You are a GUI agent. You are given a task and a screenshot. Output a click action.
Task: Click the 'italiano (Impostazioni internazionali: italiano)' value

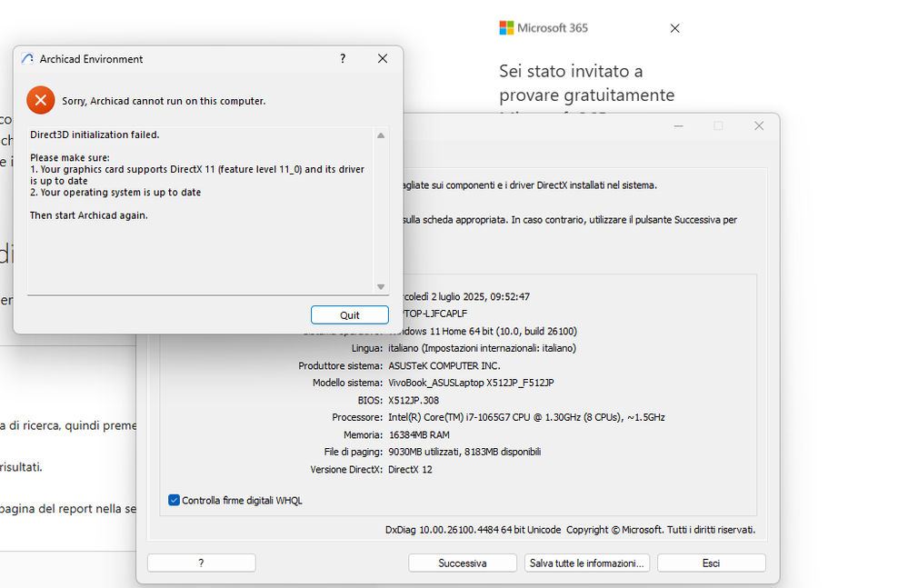click(482, 348)
